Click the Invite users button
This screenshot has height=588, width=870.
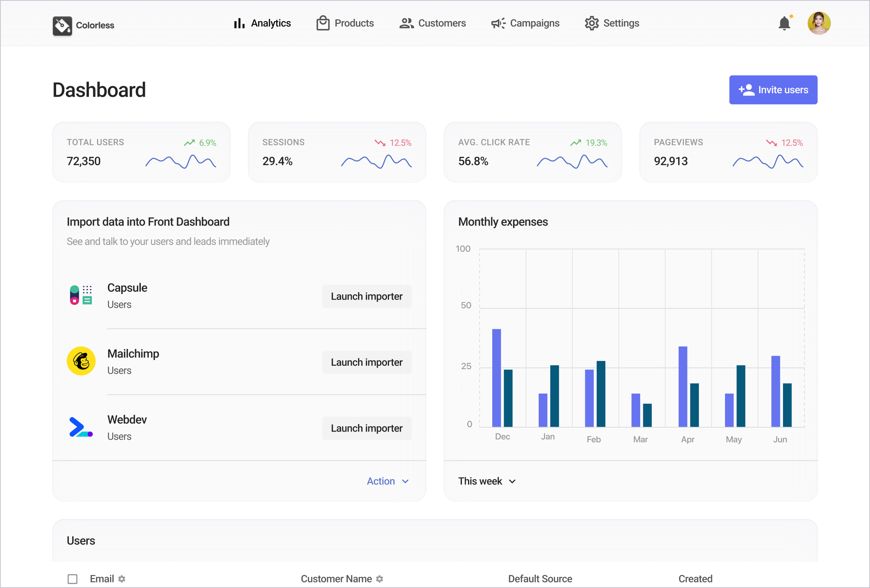point(773,90)
